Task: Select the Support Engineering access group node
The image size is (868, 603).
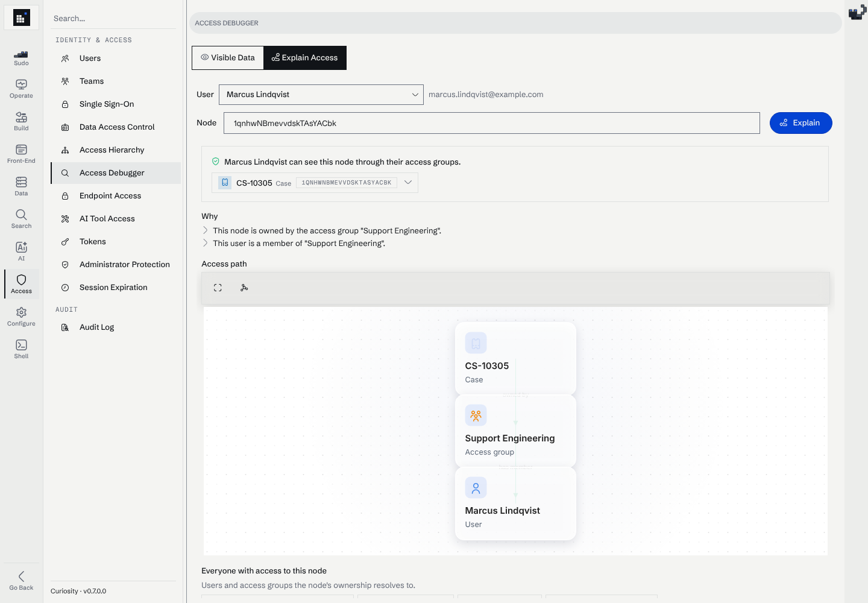Action: click(x=515, y=431)
